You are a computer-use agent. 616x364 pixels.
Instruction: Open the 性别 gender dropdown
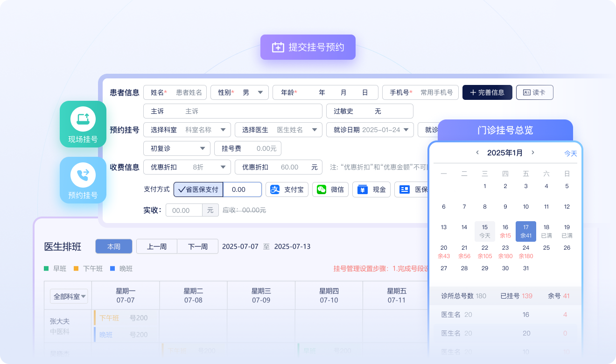click(x=260, y=92)
